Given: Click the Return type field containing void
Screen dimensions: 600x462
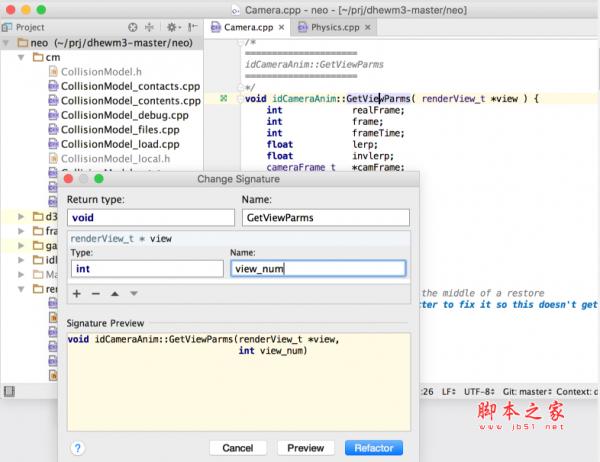Looking at the screenshot, I should coord(149,217).
